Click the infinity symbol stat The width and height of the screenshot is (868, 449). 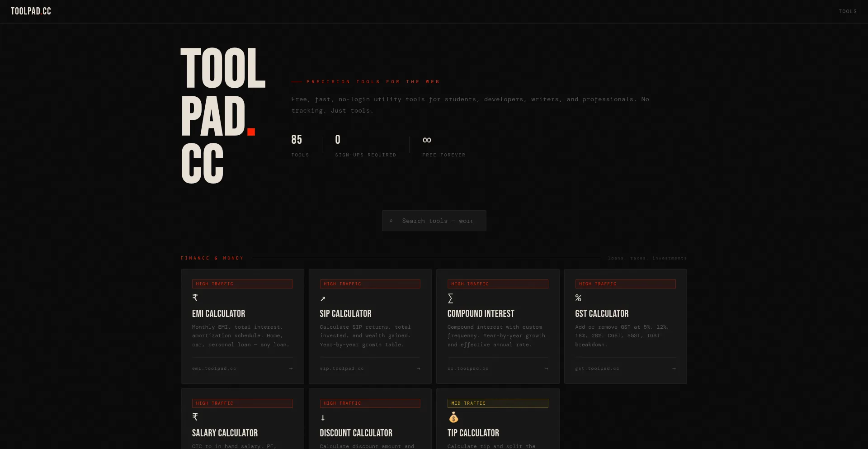(427, 140)
